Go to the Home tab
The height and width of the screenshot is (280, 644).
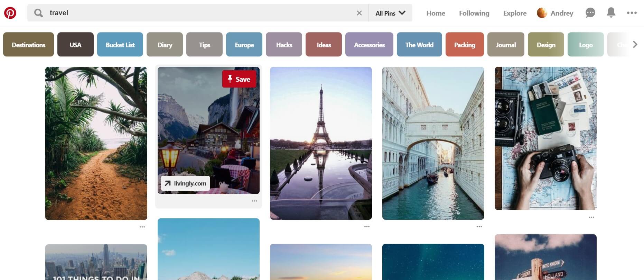(436, 13)
